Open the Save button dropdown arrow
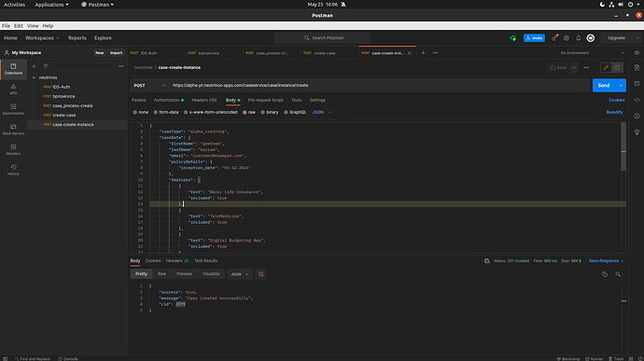The width and height of the screenshot is (644, 361). 574,67
